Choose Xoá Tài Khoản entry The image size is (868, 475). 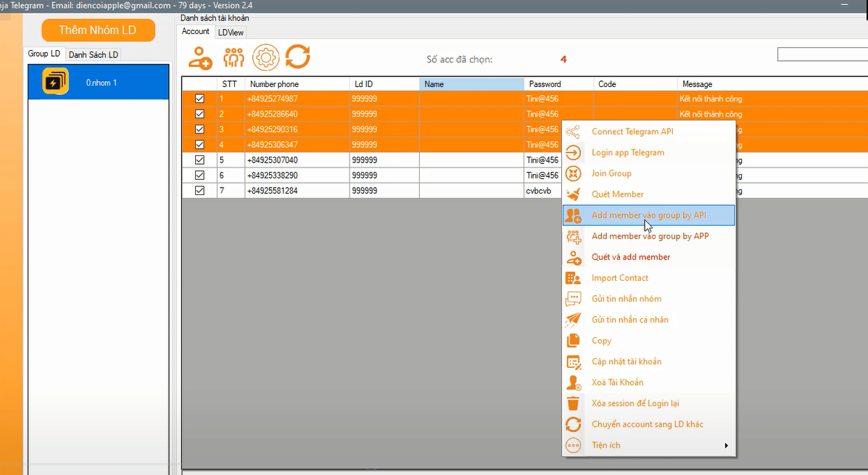pyautogui.click(x=649, y=383)
